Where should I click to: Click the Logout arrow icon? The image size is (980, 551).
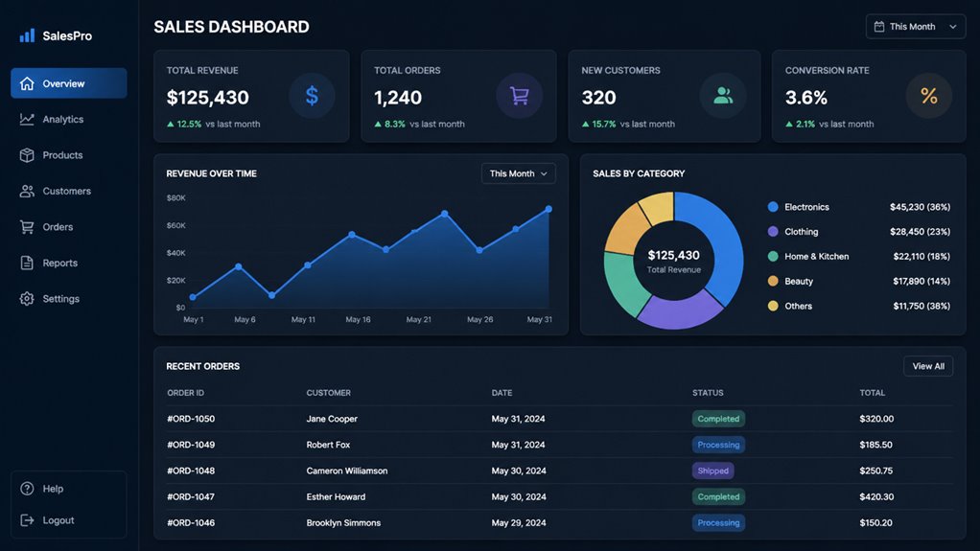(x=27, y=519)
